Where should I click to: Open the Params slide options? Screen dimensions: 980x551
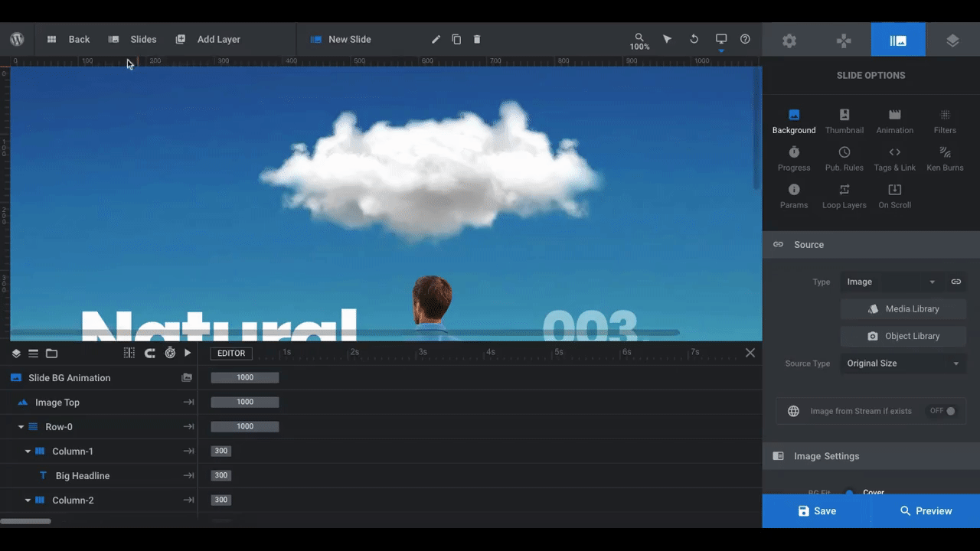coord(794,197)
